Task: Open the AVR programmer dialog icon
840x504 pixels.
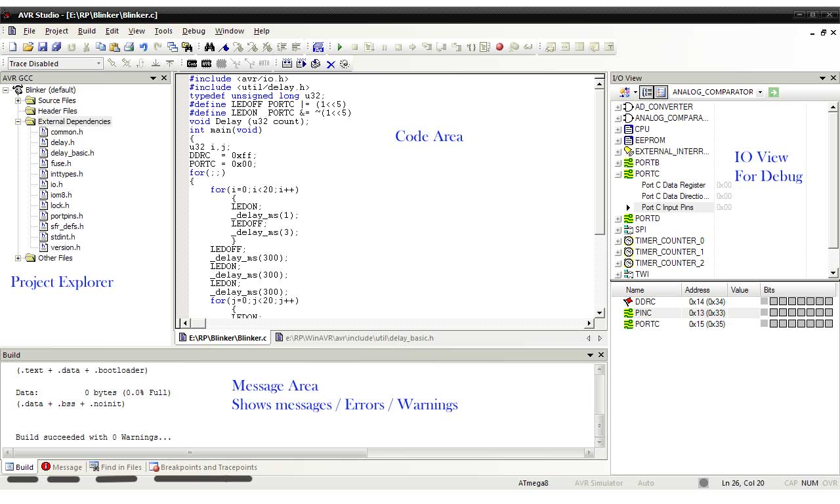Action: click(318, 47)
